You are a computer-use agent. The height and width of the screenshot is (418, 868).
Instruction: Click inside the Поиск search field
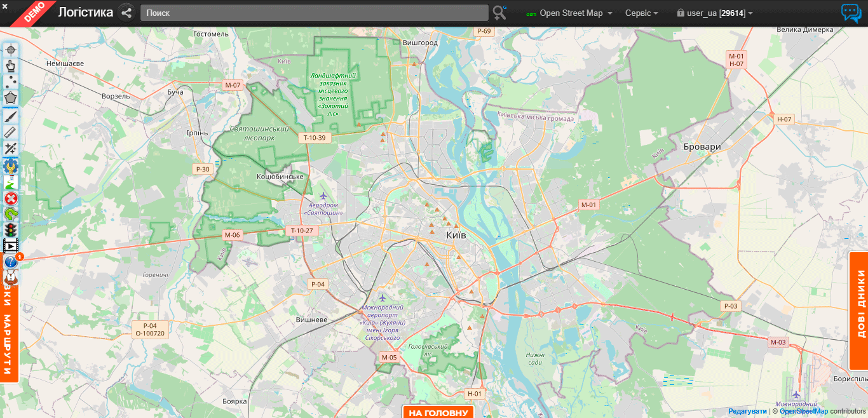click(311, 11)
